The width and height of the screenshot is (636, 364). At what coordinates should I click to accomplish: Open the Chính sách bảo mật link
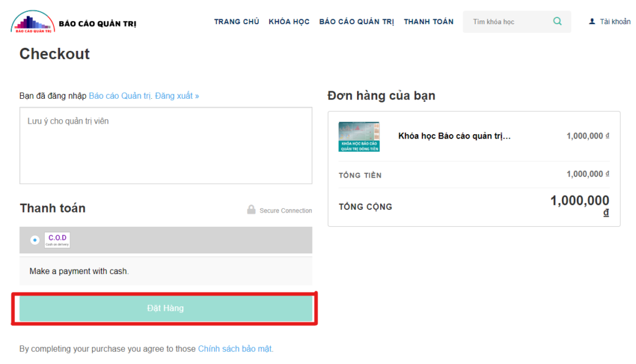[x=235, y=349]
